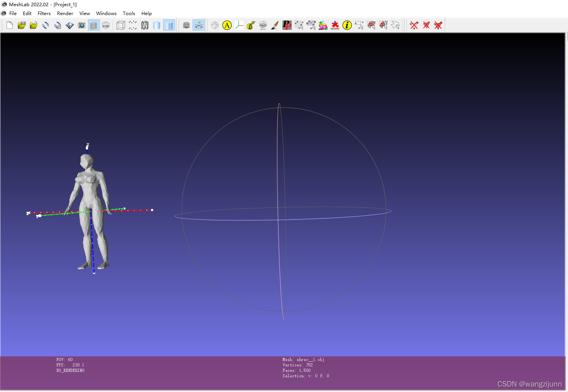Click the yellow info icon
The width and height of the screenshot is (568, 392).
[x=347, y=25]
